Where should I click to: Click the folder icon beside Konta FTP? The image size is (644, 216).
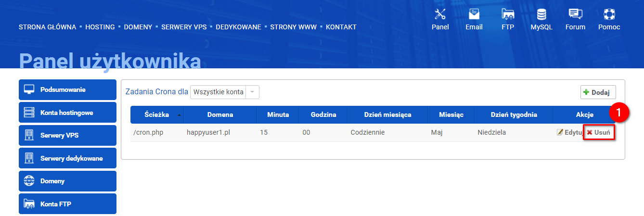point(29,204)
